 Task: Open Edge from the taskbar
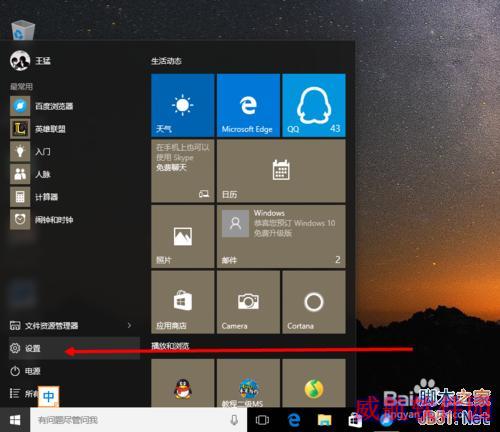tap(294, 420)
